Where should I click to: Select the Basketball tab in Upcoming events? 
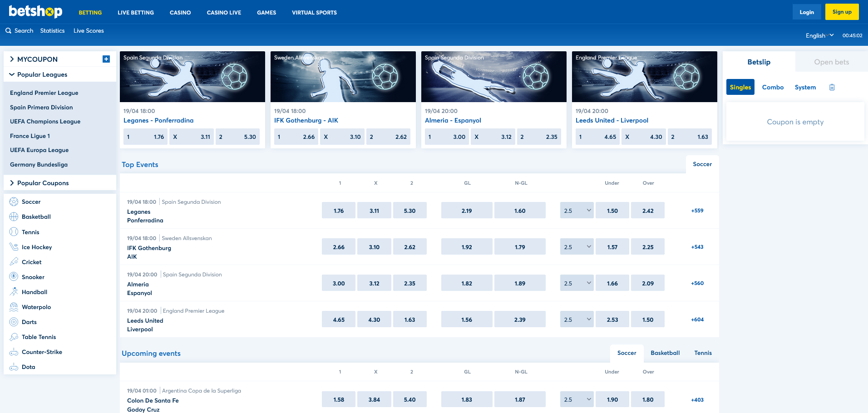click(x=665, y=353)
